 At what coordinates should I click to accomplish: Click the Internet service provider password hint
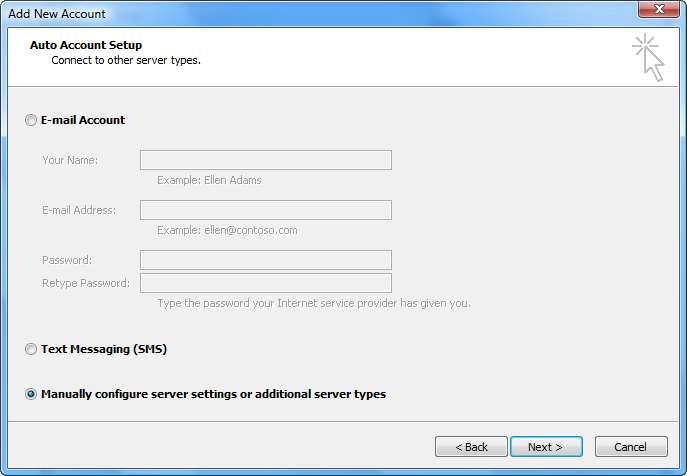click(x=314, y=303)
